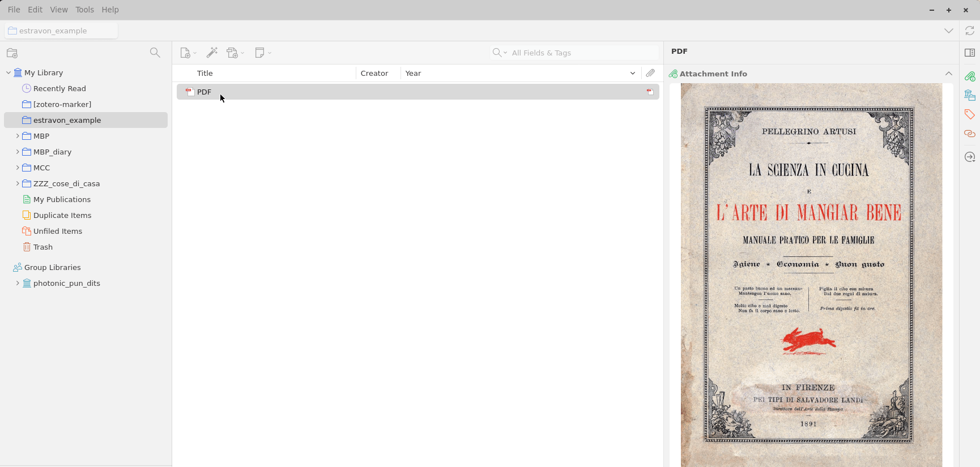The width and height of the screenshot is (980, 467).
Task: Click the New Collection icon
Action: coord(12,53)
